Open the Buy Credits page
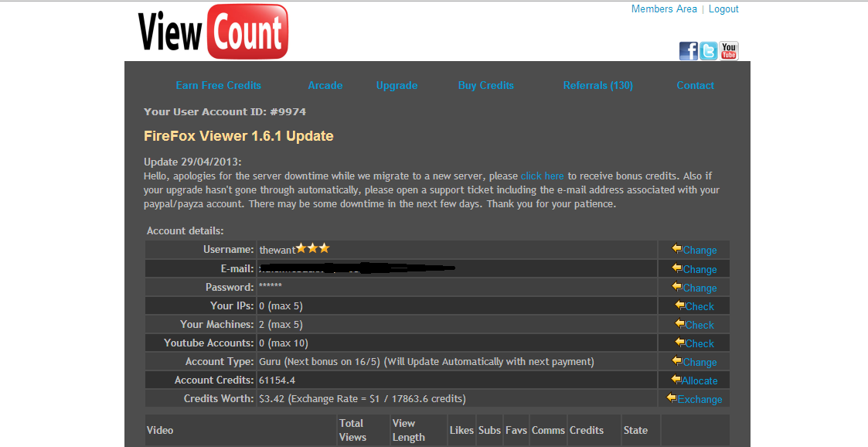The height and width of the screenshot is (447, 868). click(x=486, y=85)
